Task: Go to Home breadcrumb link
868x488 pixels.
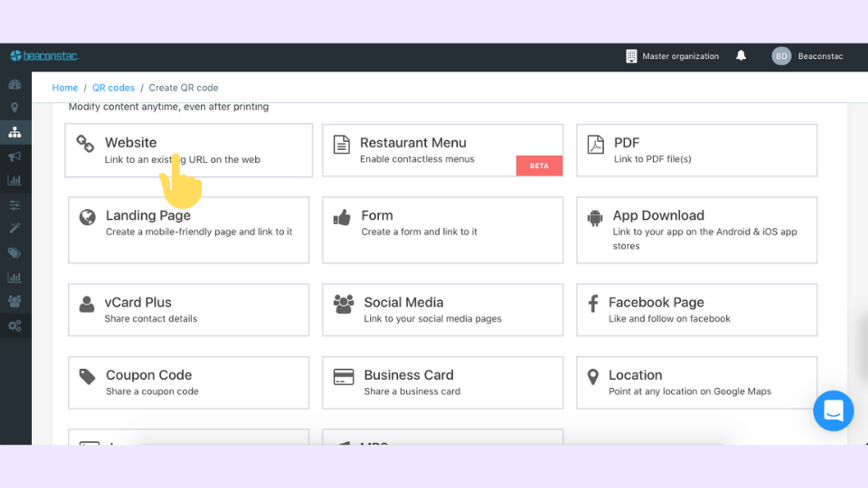Action: pyautogui.click(x=65, y=88)
